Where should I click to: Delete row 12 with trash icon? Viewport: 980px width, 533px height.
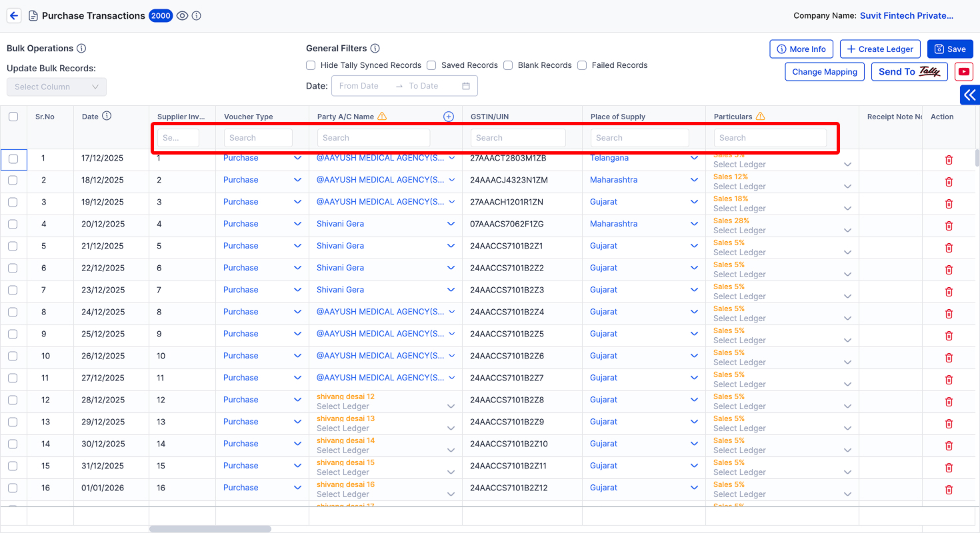pyautogui.click(x=949, y=402)
